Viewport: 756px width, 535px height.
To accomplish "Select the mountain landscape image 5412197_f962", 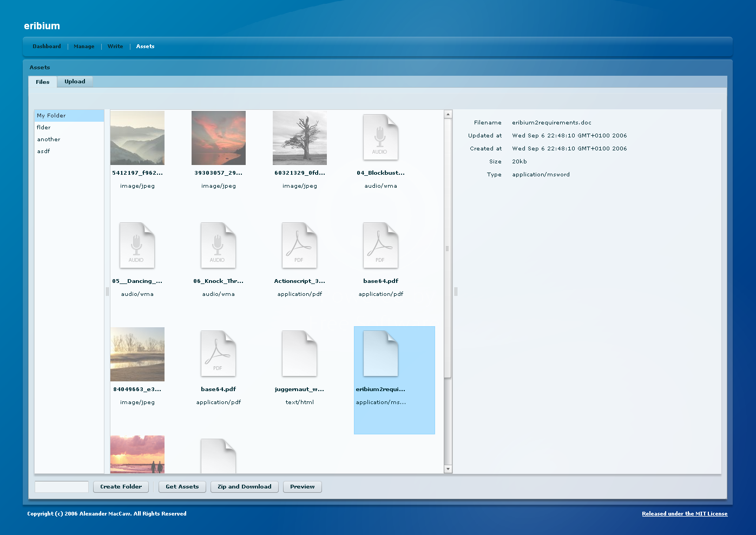I will (137, 138).
